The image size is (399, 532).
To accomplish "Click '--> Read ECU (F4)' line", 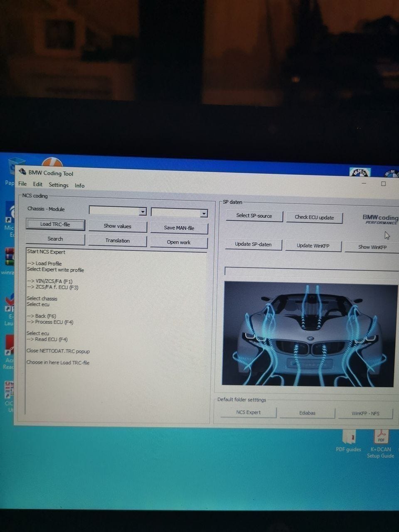I will [x=47, y=339].
